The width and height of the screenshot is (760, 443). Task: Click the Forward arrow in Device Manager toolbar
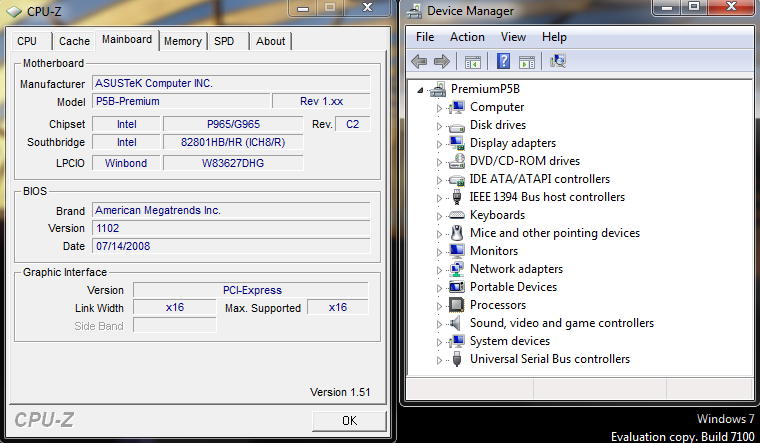442,62
